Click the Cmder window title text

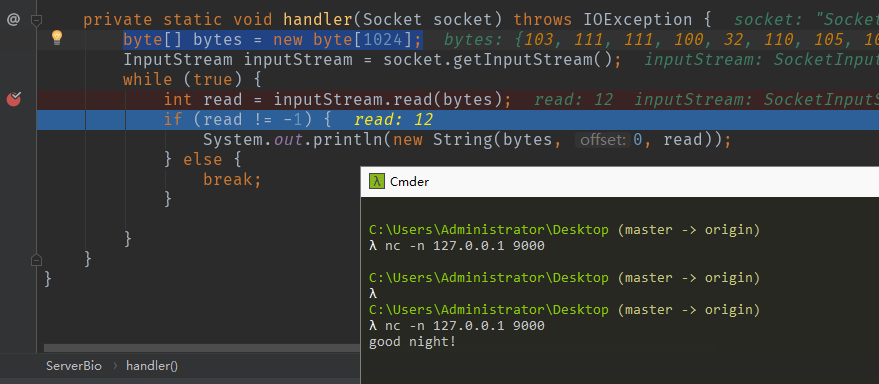point(409,182)
